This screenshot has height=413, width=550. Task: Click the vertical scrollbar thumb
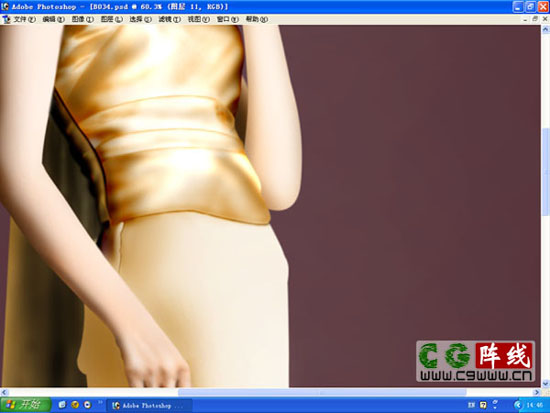pos(545,172)
